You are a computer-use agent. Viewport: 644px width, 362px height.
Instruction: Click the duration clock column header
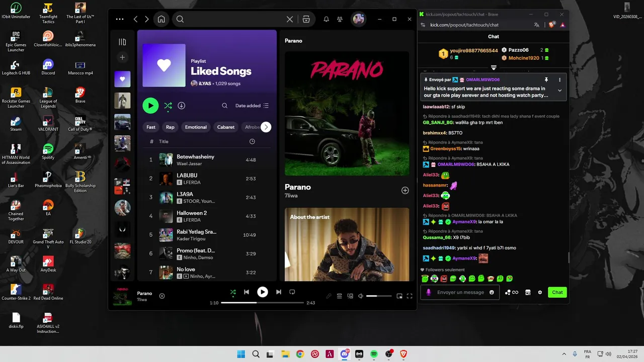tap(252, 141)
